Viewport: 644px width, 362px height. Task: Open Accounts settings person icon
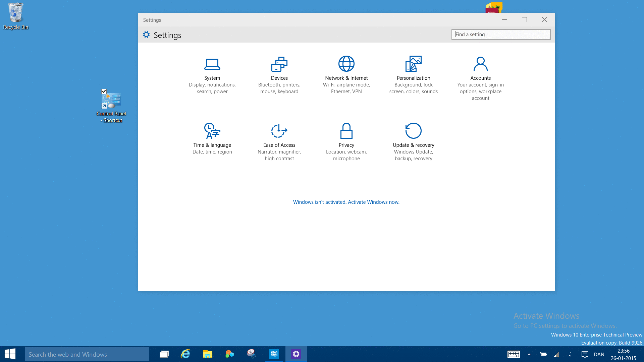coord(480,64)
